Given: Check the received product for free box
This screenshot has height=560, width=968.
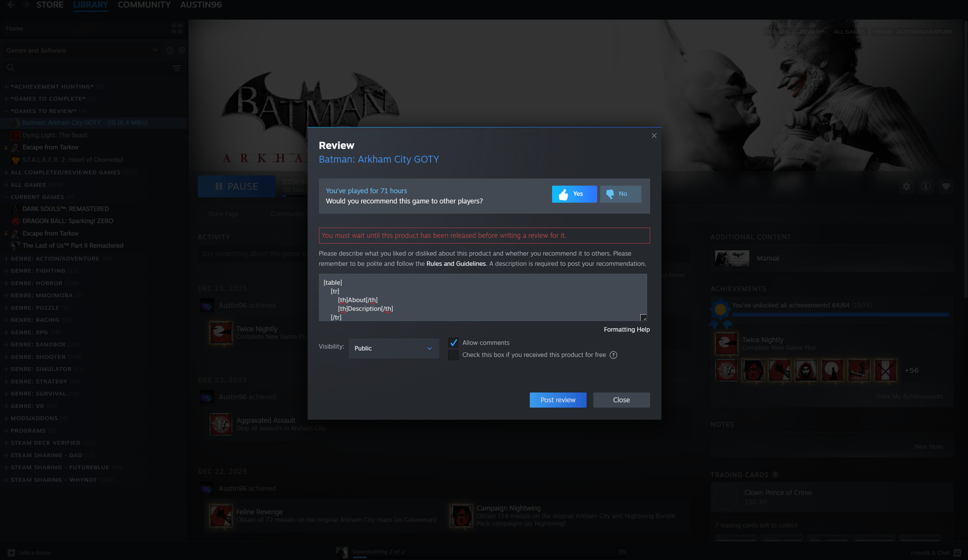Looking at the screenshot, I should (x=453, y=355).
